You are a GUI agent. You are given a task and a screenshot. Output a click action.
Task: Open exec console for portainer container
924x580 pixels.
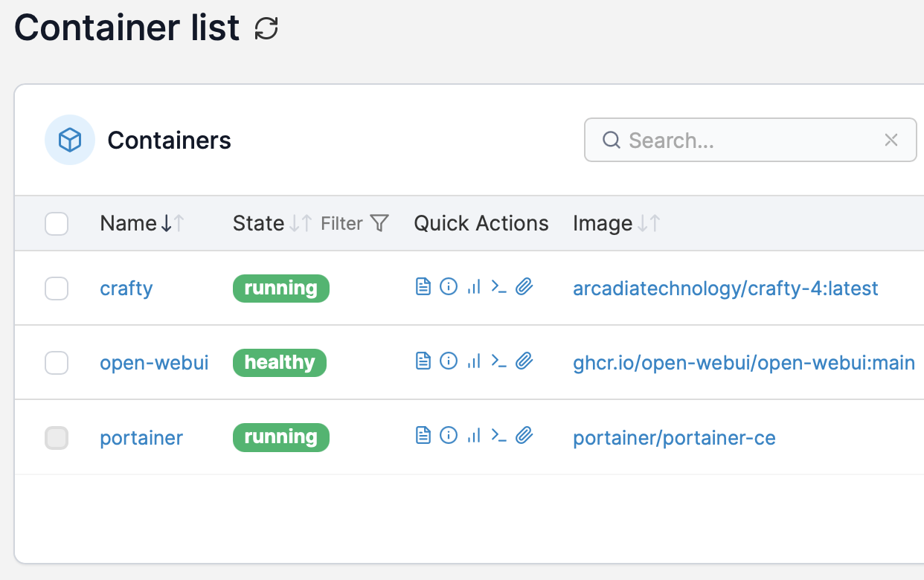click(498, 436)
